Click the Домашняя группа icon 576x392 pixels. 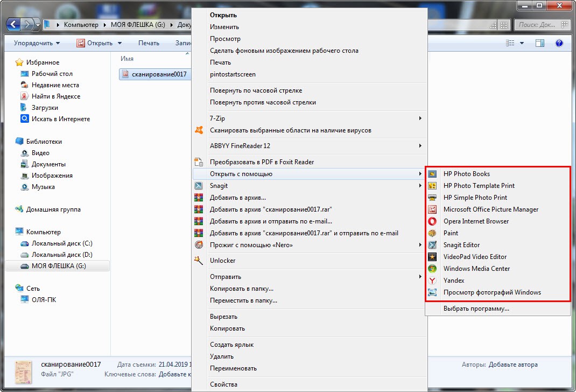19,209
